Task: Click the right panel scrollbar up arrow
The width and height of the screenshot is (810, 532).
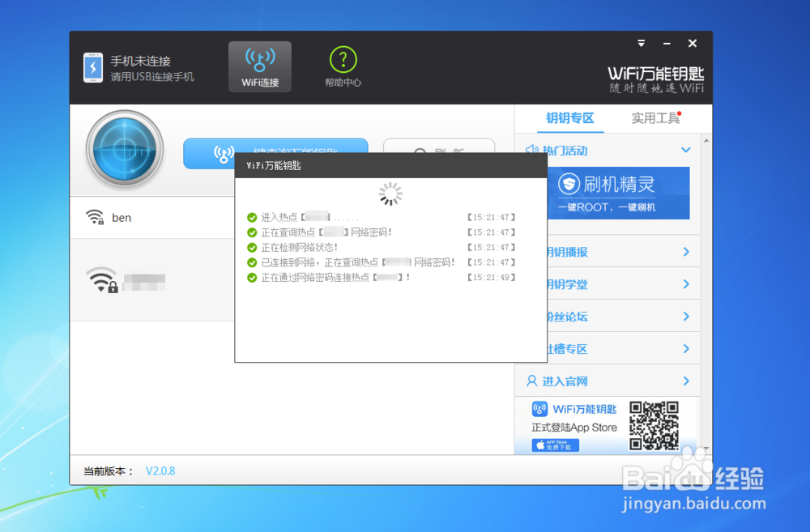Action: tap(706, 140)
